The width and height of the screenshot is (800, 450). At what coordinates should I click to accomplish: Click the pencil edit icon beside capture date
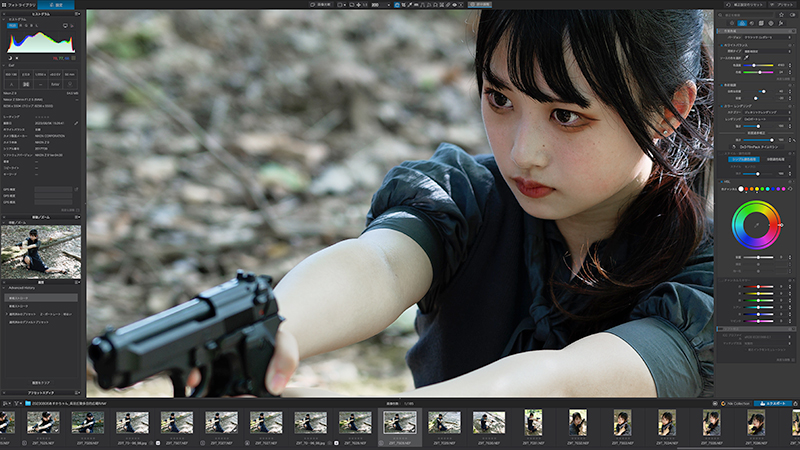(76, 123)
